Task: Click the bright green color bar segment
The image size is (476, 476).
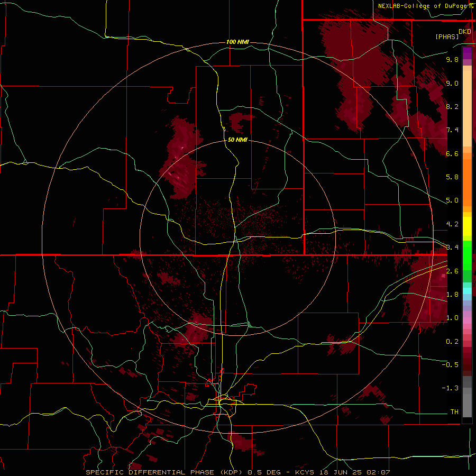Action: (467, 255)
